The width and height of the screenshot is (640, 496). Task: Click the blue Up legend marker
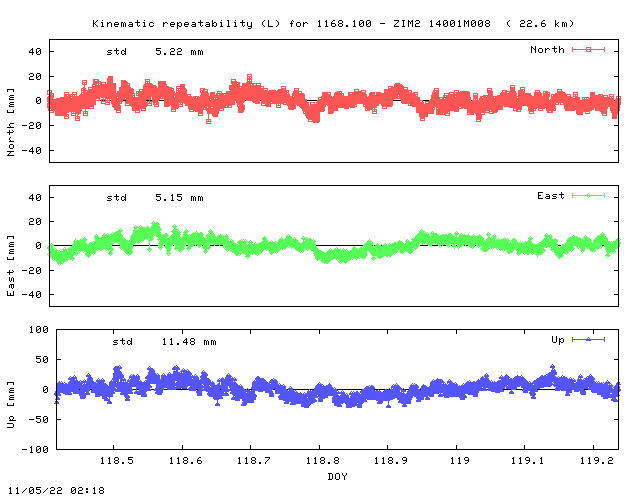(x=588, y=340)
